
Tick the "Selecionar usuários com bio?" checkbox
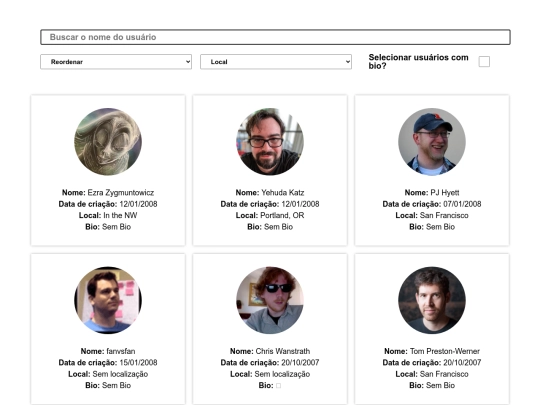(484, 62)
